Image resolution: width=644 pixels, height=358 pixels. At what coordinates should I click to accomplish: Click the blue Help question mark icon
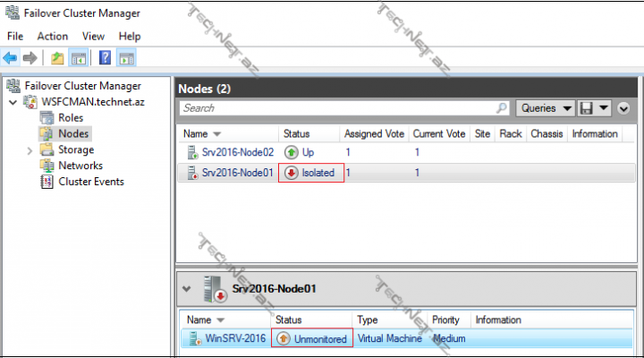coord(106,58)
